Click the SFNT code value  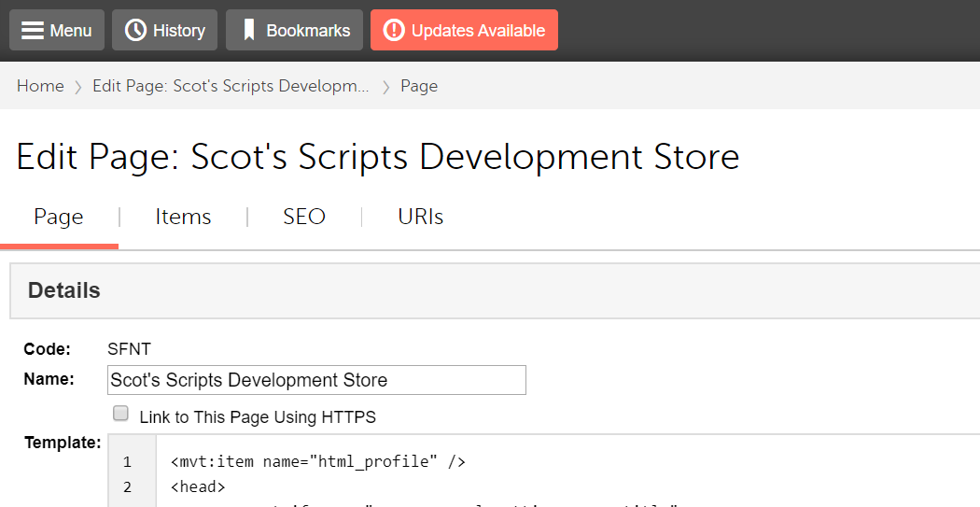(x=130, y=349)
